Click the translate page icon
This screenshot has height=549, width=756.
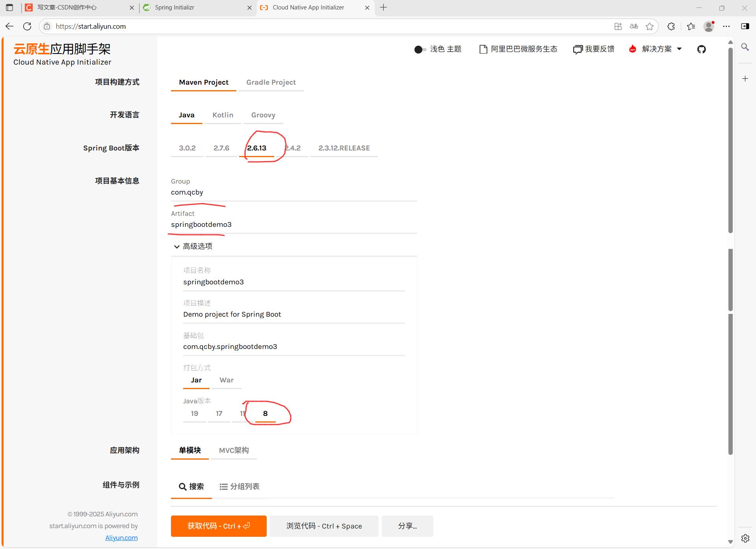(634, 26)
